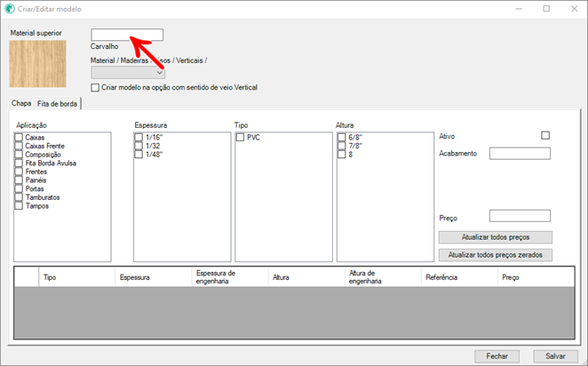588x366 pixels.
Task: Check the Caixas Frente checkbox
Action: pos(19,146)
